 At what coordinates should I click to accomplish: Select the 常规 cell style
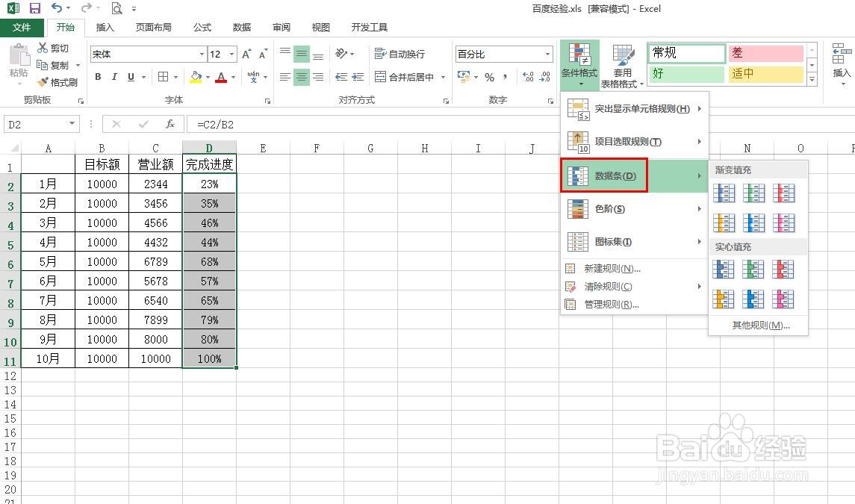pos(686,53)
